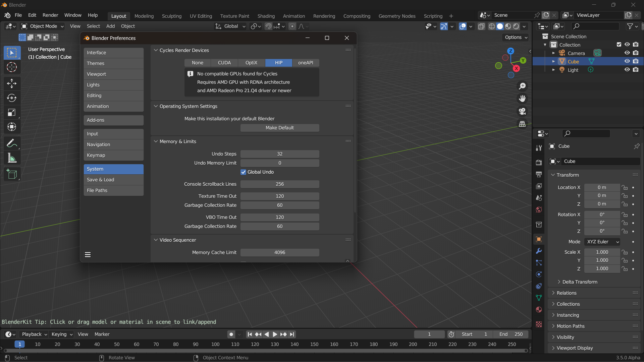
Task: Open the Object Mode dropdown
Action: [42, 26]
